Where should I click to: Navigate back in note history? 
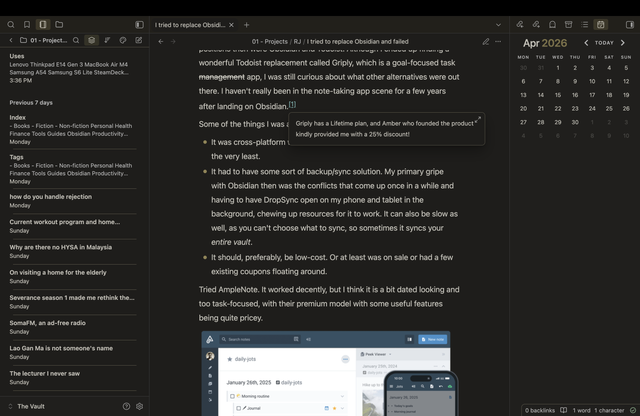coord(161,42)
